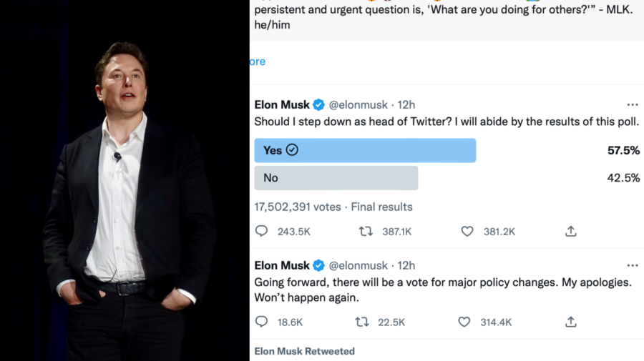Select the 'No' poll result bar
644x361 pixels.
(x=336, y=178)
